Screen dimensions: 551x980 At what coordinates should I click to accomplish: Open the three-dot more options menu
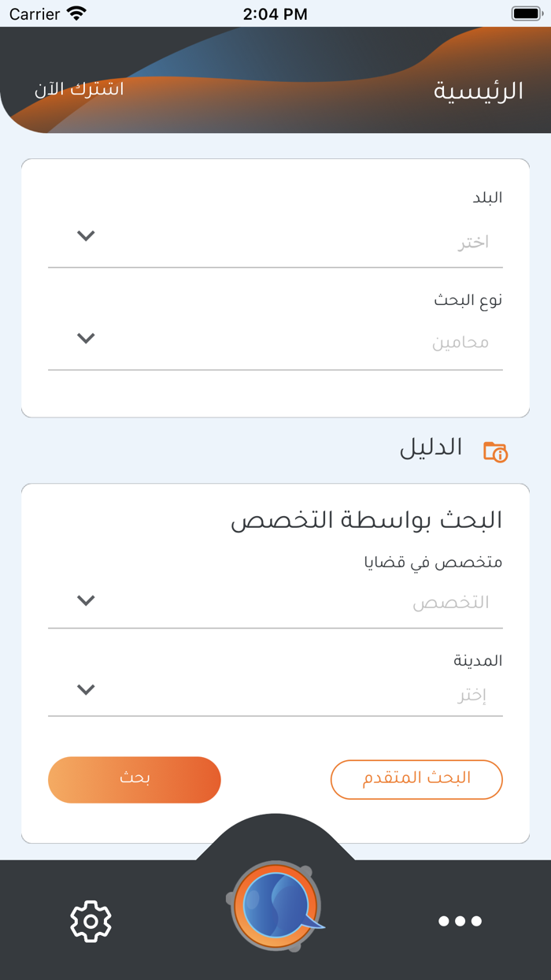click(x=460, y=920)
